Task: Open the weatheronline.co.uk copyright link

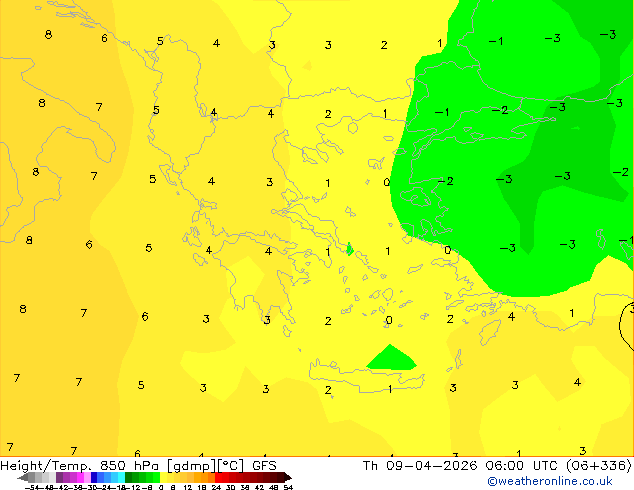Action: (550, 481)
